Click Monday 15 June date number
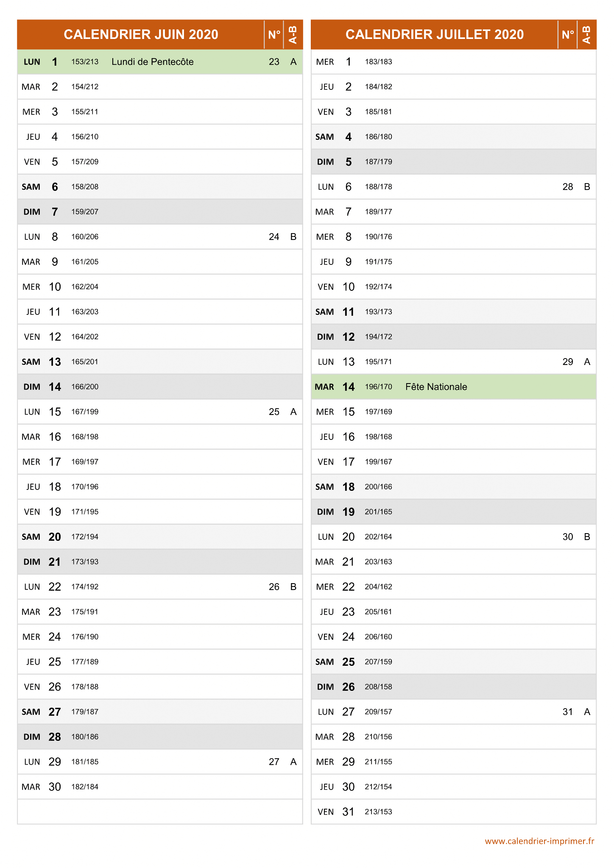This screenshot has height=868, width=614. tap(55, 412)
